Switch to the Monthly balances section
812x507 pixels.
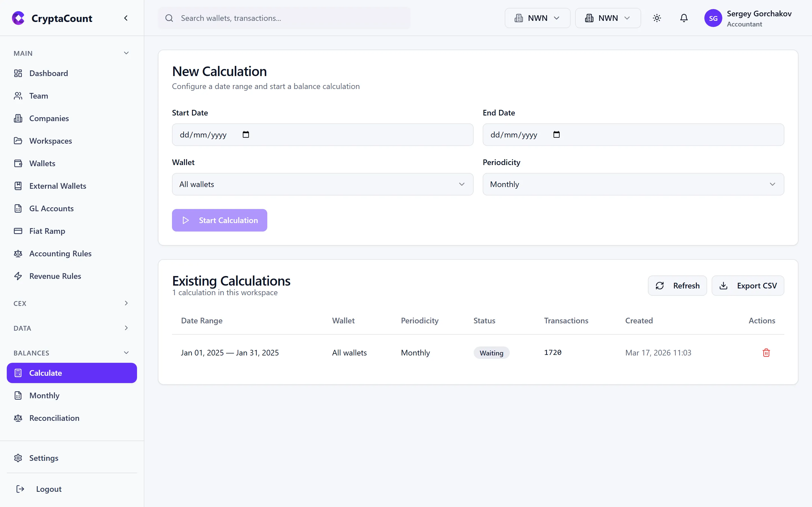coord(44,396)
